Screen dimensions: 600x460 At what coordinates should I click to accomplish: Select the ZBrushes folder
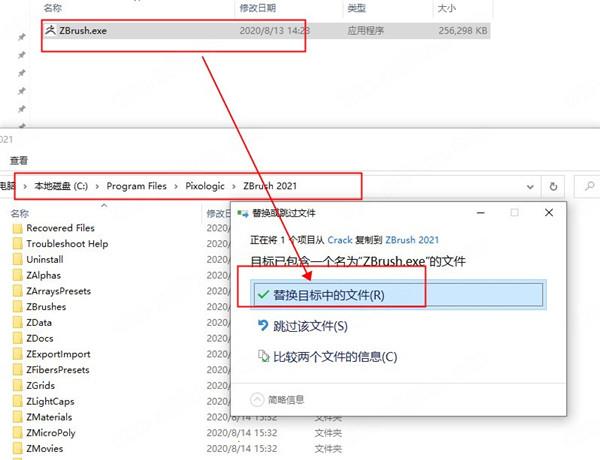click(x=46, y=307)
